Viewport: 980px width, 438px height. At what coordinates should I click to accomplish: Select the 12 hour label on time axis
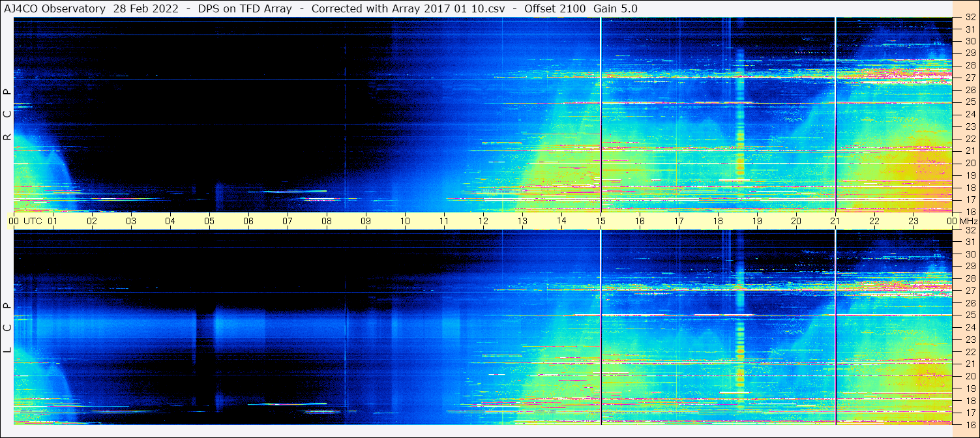pyautogui.click(x=483, y=221)
